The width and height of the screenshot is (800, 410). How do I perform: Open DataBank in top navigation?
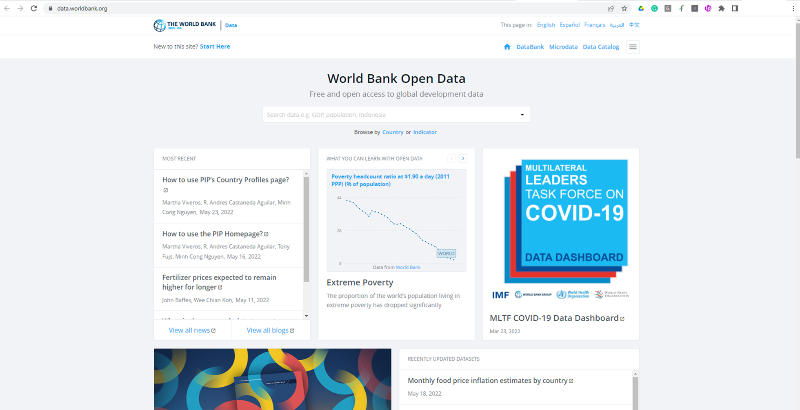[530, 47]
